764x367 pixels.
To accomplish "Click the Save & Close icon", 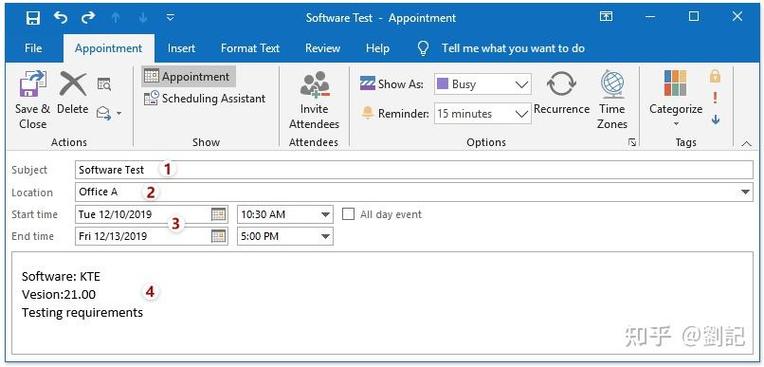I will coord(33,84).
